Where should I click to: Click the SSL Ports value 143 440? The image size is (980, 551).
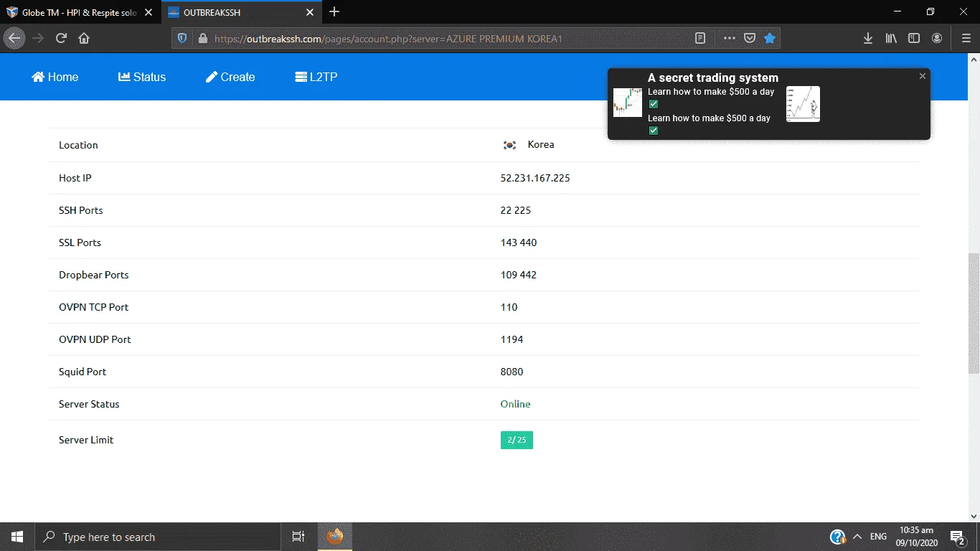tap(519, 242)
